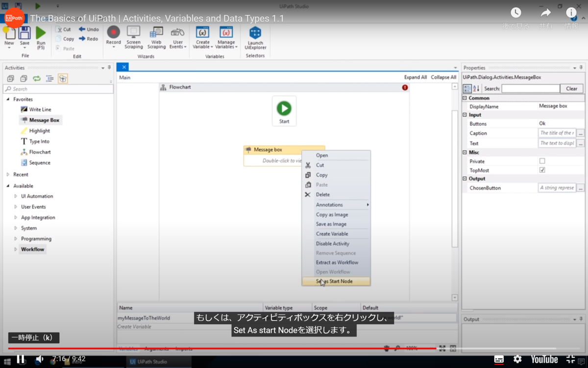Click the Save icon in ribbon
This screenshot has height=368, width=588.
click(24, 33)
